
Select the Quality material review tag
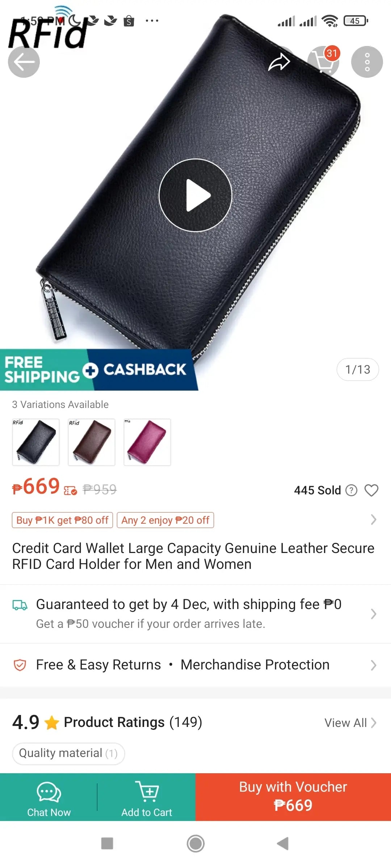(x=68, y=753)
